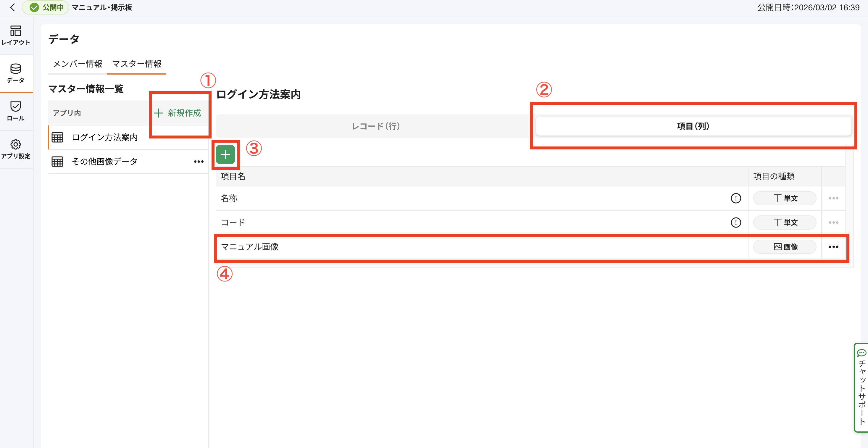The width and height of the screenshot is (868, 448).
Task: Switch to the メンバー情報 tab
Action: [x=78, y=64]
